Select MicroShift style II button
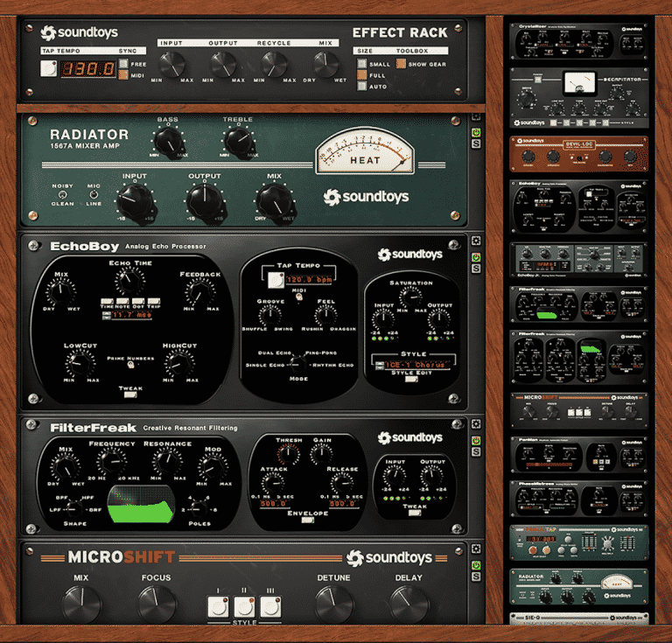 pyautogui.click(x=244, y=606)
